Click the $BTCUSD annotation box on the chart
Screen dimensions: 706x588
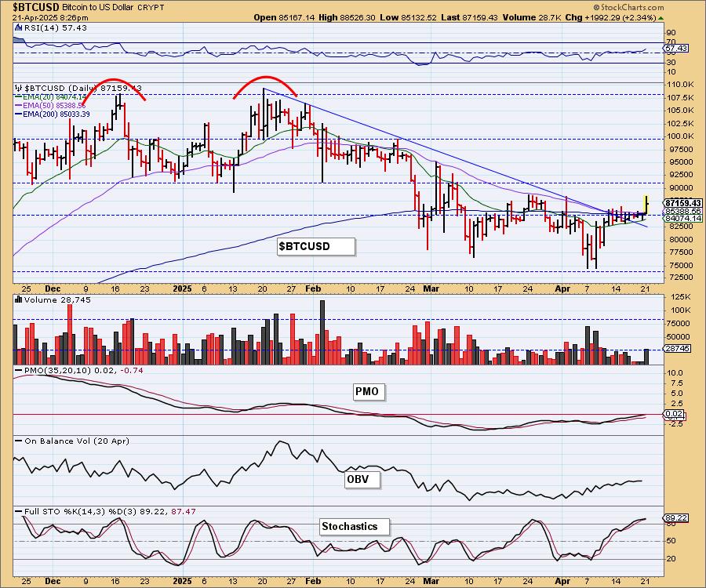point(316,246)
